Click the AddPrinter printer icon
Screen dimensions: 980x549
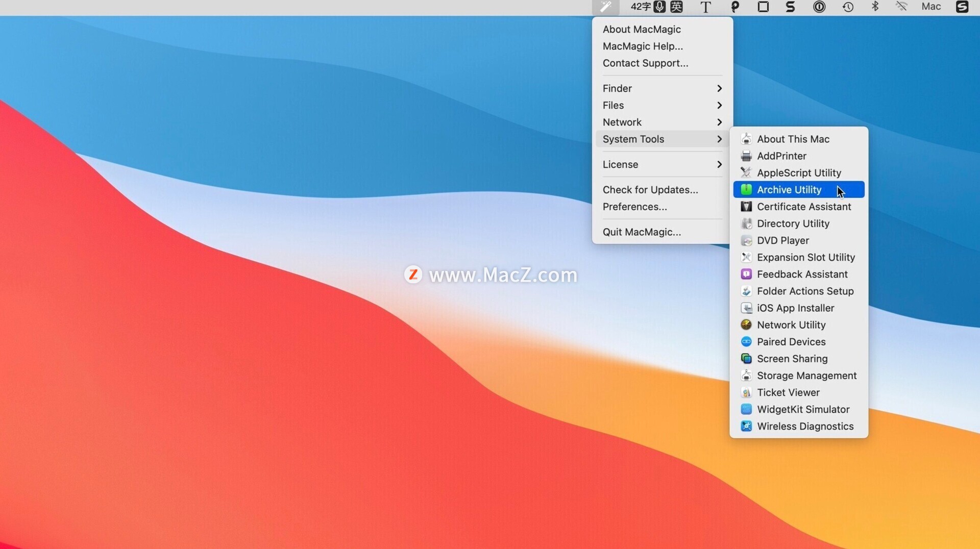746,156
